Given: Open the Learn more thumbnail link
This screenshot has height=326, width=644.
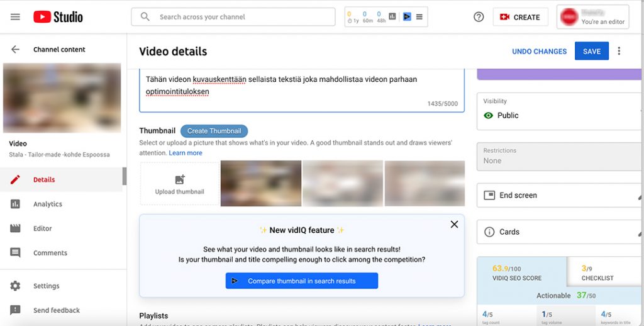Looking at the screenshot, I should pos(186,153).
